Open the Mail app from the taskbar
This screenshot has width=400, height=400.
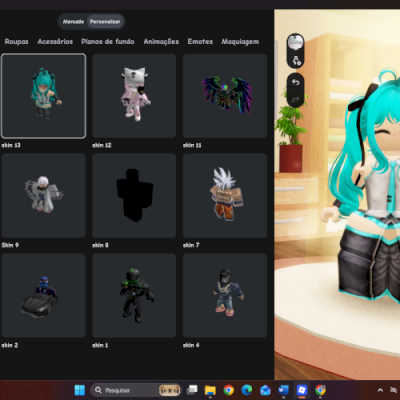[265, 390]
